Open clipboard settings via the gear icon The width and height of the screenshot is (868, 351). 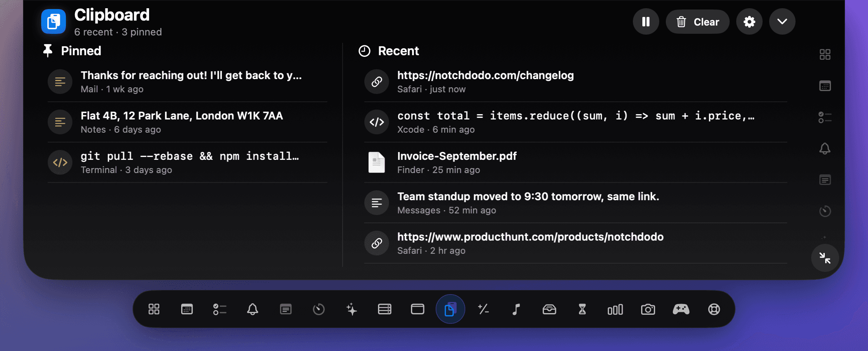[x=749, y=21]
